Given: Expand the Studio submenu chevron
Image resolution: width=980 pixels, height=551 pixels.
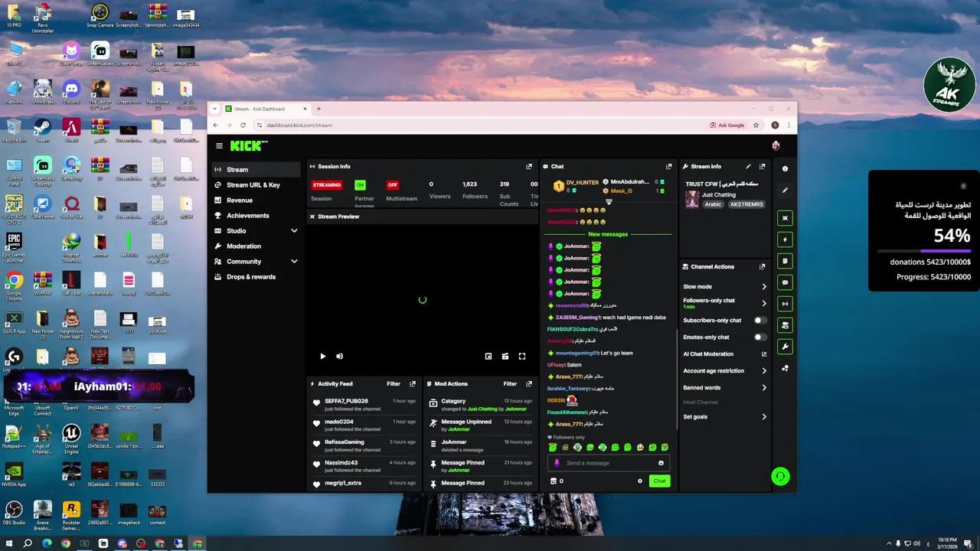Looking at the screenshot, I should click(294, 230).
